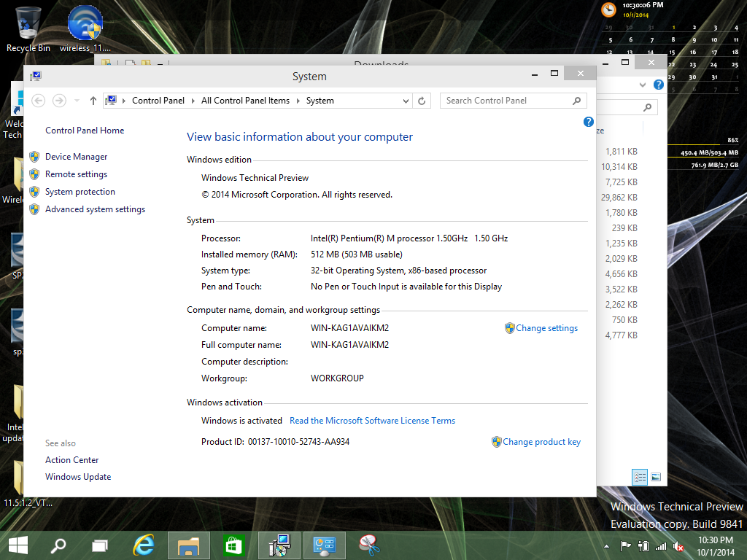747x560 pixels.
Task: Open Action Center under See also
Action: (x=72, y=460)
